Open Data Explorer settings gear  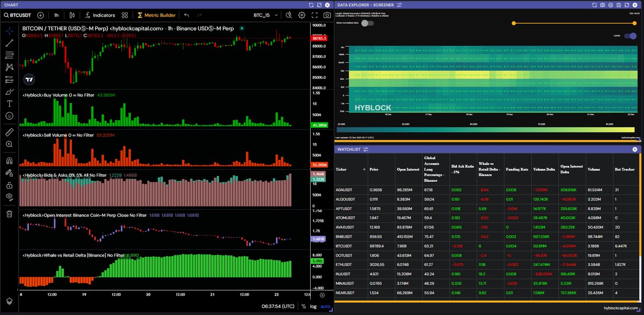tap(611, 4)
